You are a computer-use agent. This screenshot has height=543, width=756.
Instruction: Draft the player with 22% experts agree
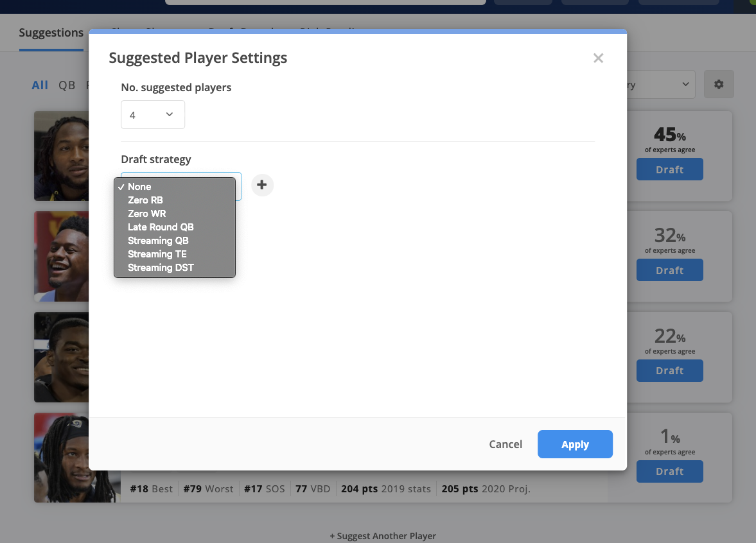pyautogui.click(x=670, y=371)
